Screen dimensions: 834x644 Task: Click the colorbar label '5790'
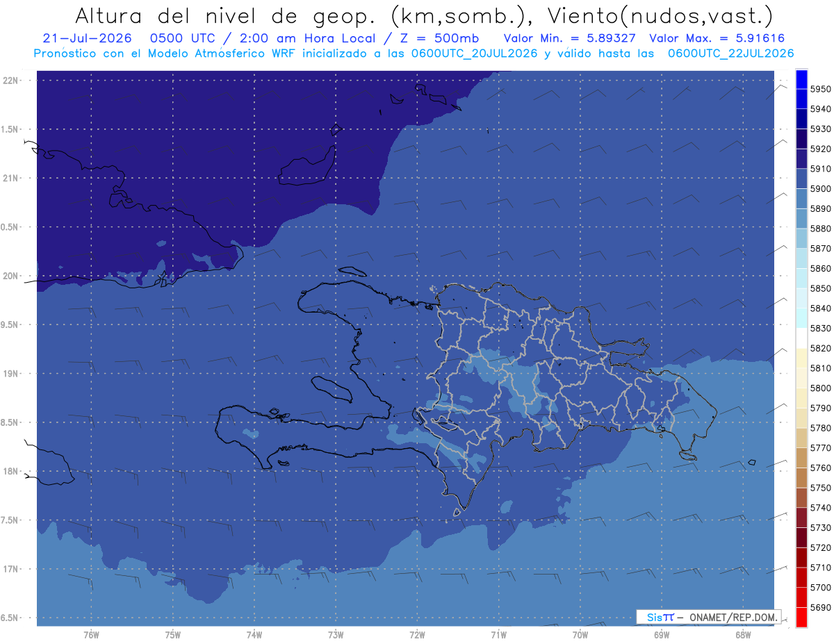820,408
